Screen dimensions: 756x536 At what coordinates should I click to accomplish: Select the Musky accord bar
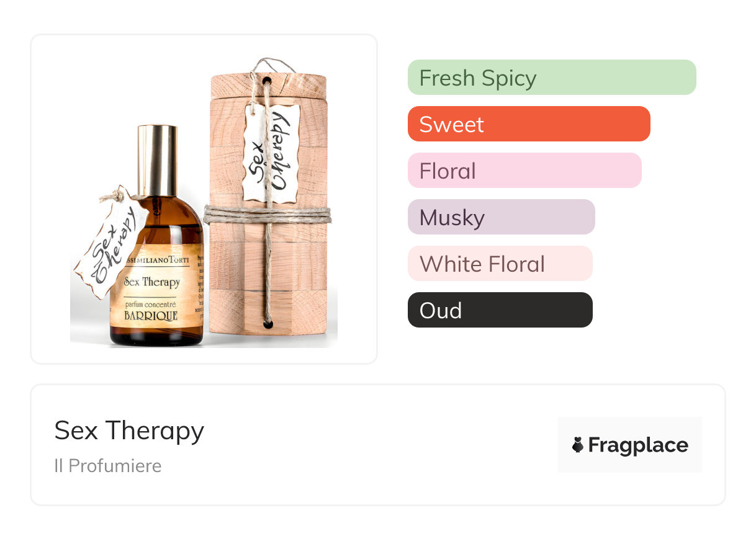point(502,217)
